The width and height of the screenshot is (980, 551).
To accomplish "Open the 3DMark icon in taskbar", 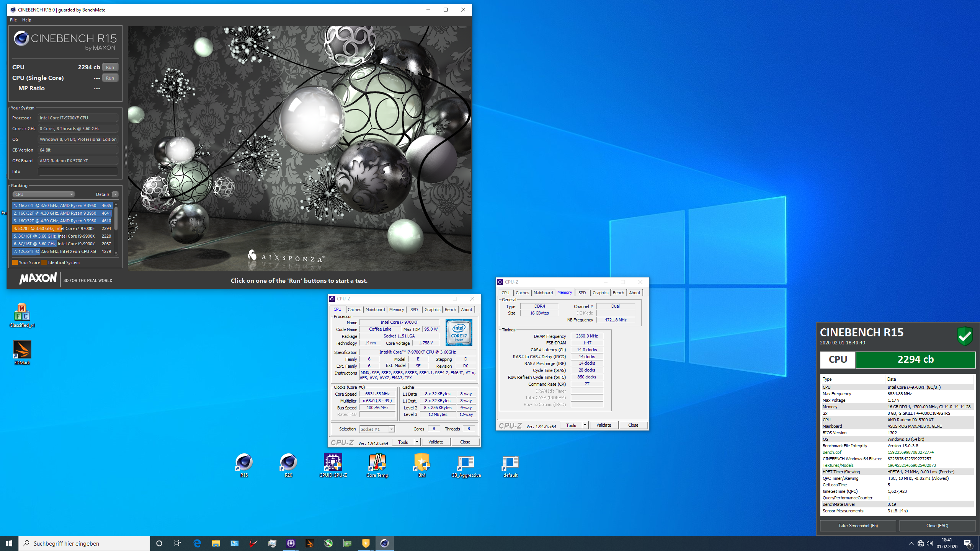I will [309, 543].
